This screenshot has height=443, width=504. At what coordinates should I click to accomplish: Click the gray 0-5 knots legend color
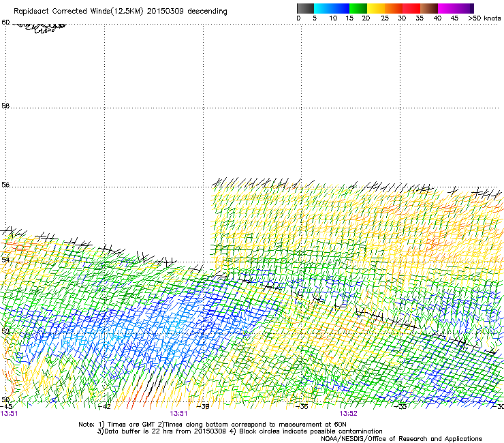tap(305, 8)
